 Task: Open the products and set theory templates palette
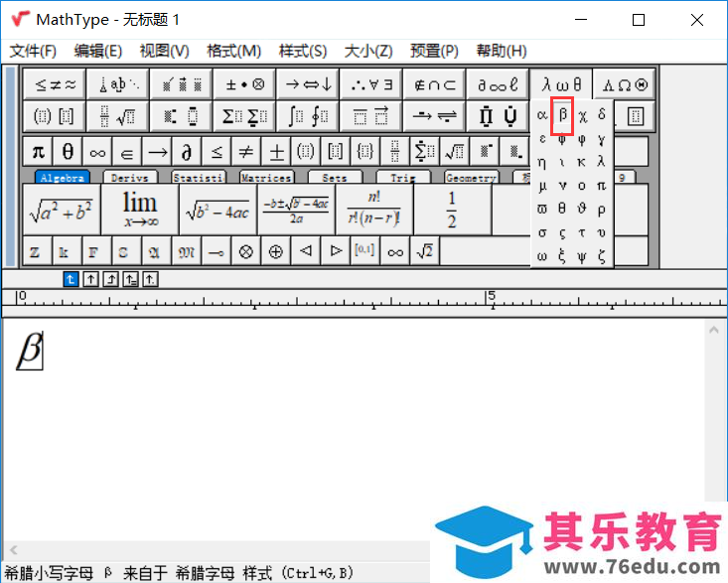(498, 116)
